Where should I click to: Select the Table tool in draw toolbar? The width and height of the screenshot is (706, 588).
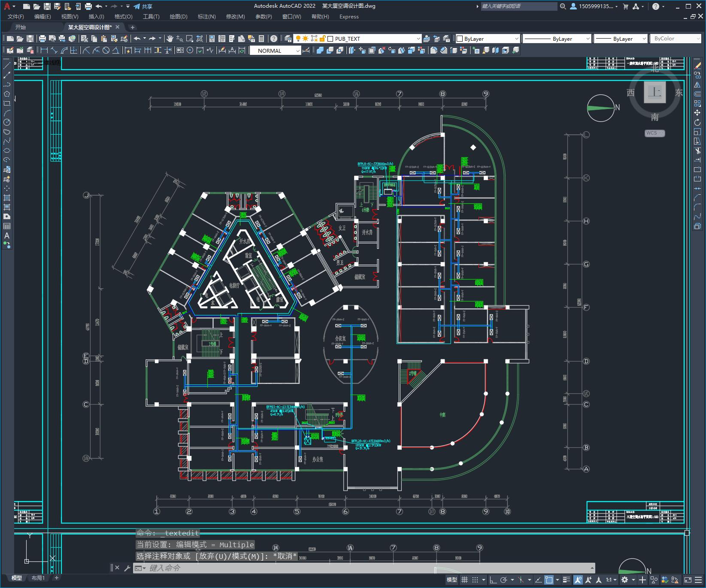(x=7, y=226)
